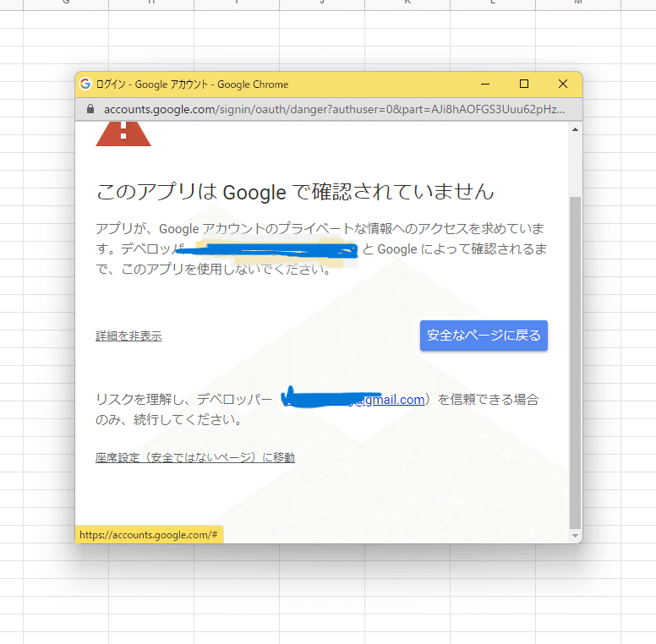Click the red warning triangle icon

(123, 134)
